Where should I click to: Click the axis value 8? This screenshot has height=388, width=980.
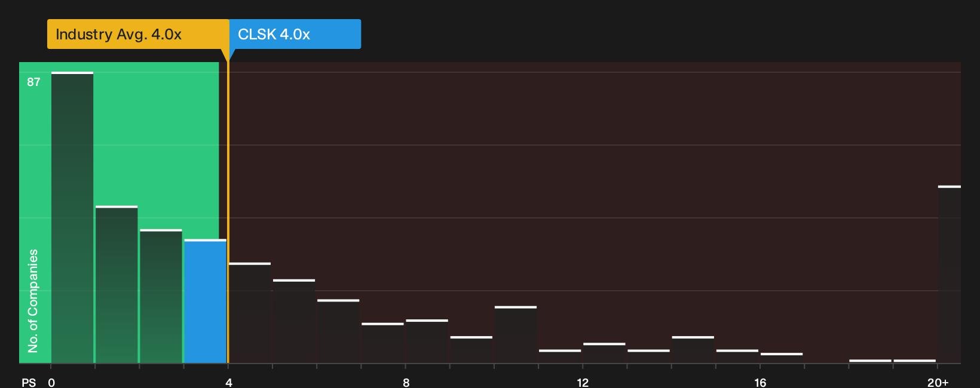coord(406,382)
